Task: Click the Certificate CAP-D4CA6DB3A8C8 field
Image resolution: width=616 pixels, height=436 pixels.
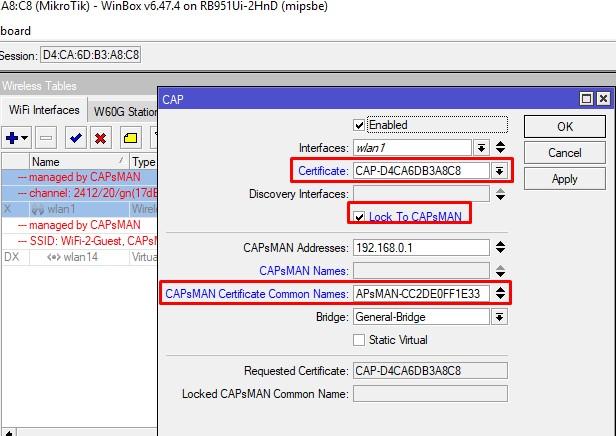Action: point(421,171)
